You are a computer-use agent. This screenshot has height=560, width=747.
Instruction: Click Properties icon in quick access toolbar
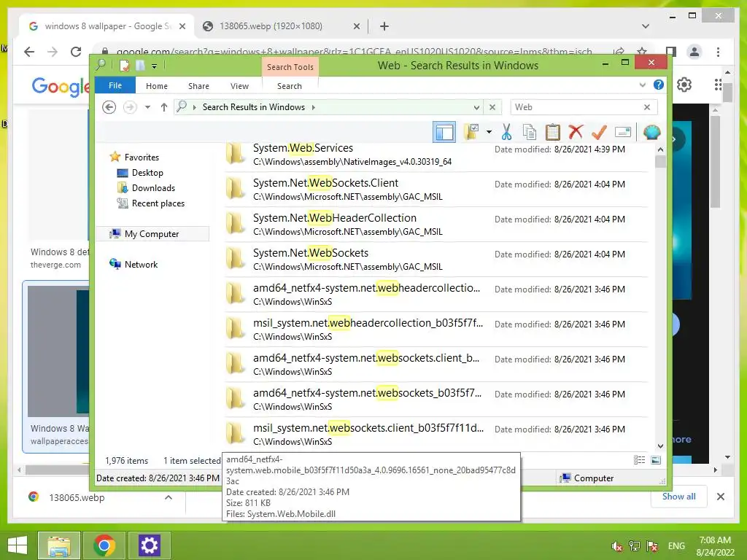(124, 65)
